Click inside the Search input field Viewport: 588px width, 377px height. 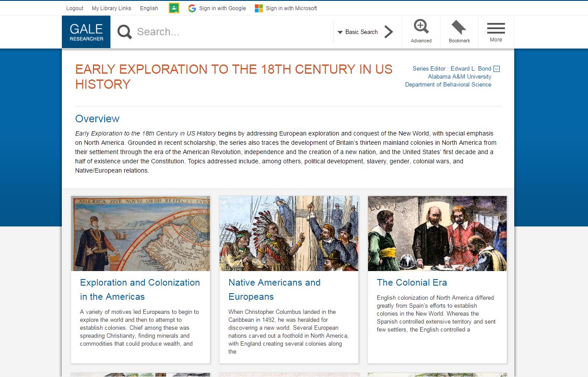point(233,32)
